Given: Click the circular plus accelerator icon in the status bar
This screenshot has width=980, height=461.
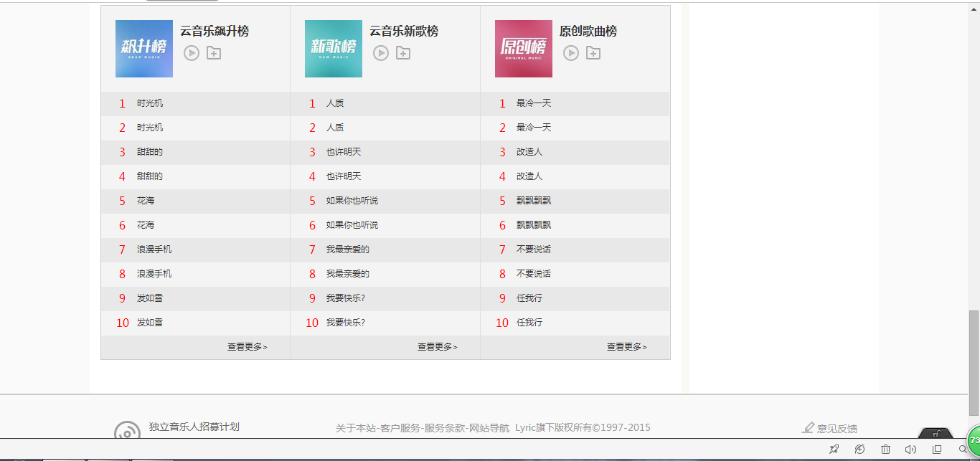Looking at the screenshot, I should click(x=859, y=450).
